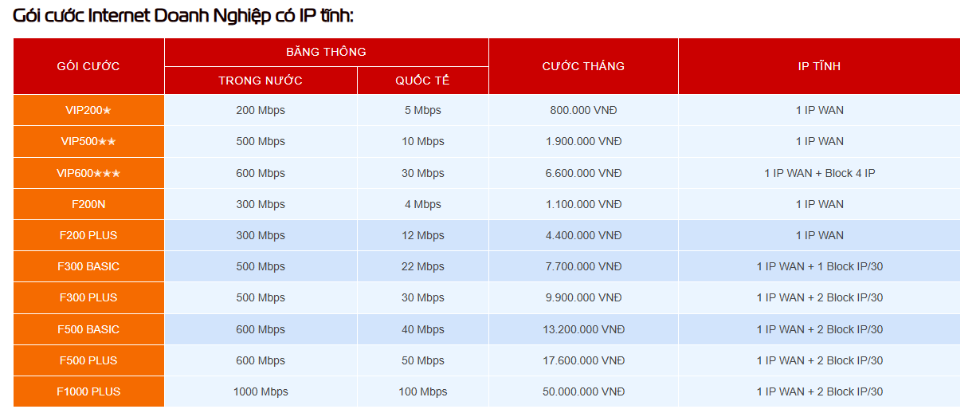Click the BĂNG THÔNG header cell
The image size is (980, 413).
coord(326,52)
